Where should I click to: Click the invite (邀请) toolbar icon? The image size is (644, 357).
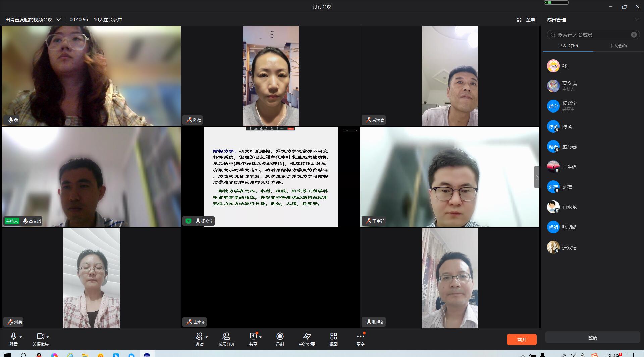199,337
